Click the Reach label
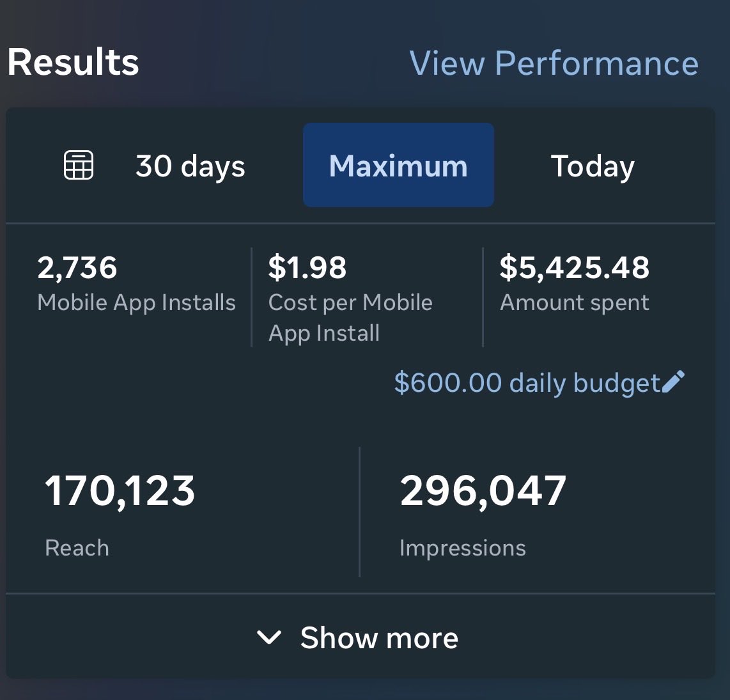The image size is (730, 700). pyautogui.click(x=77, y=548)
